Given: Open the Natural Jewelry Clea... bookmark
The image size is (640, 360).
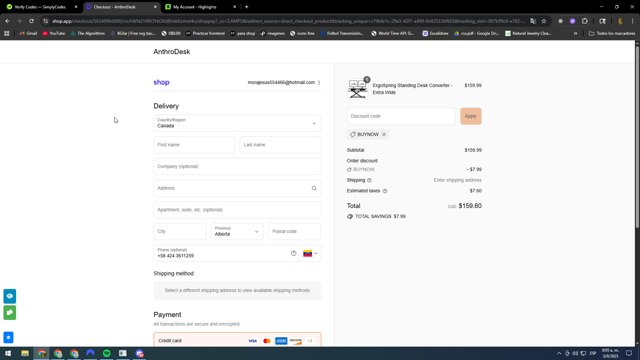Looking at the screenshot, I should coord(528,33).
